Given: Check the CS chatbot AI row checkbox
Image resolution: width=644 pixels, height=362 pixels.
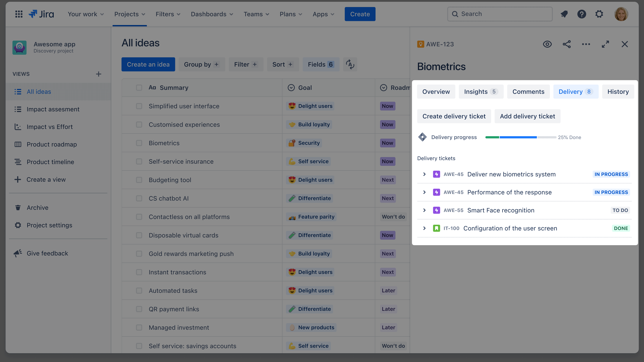Looking at the screenshot, I should coord(139,198).
